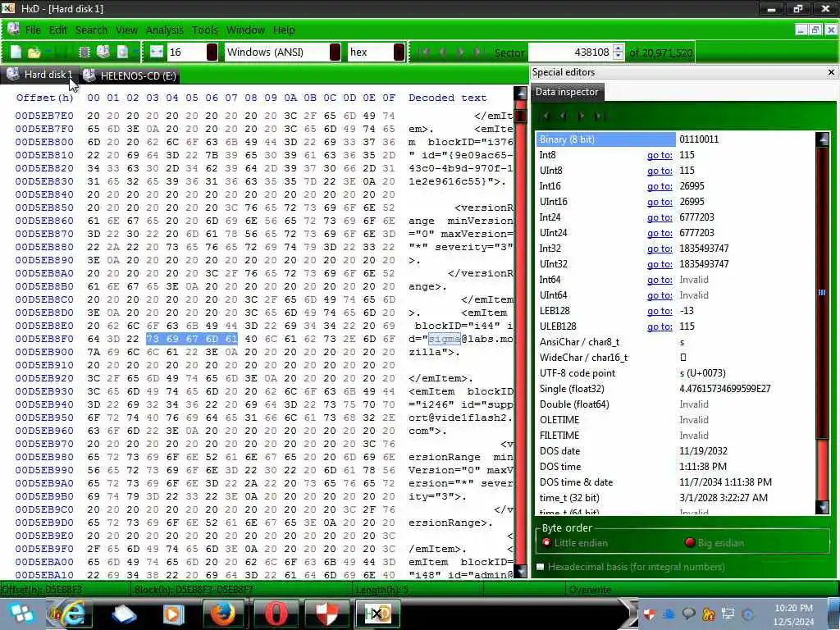Open the Search menu

click(91, 30)
